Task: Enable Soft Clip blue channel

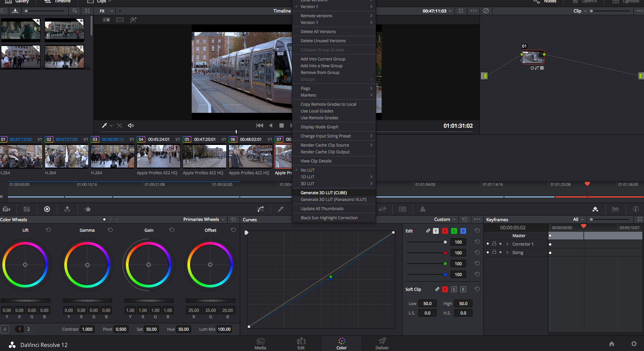Action: (x=463, y=289)
